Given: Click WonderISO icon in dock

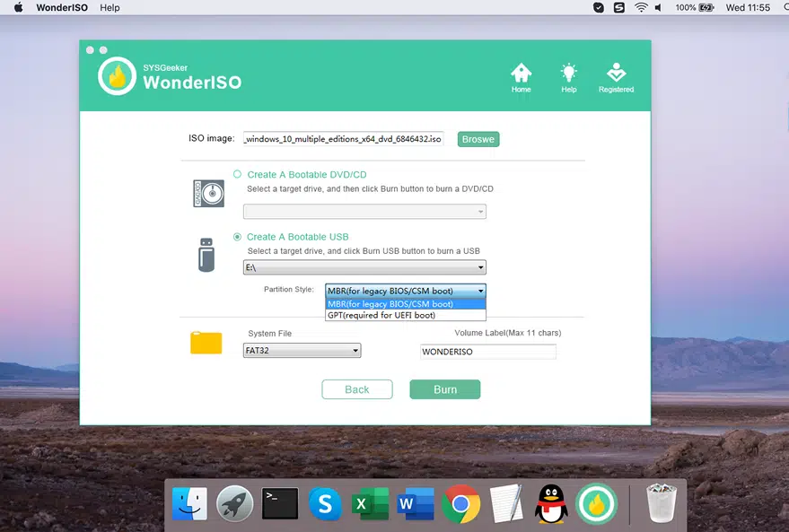Looking at the screenshot, I should point(597,503).
